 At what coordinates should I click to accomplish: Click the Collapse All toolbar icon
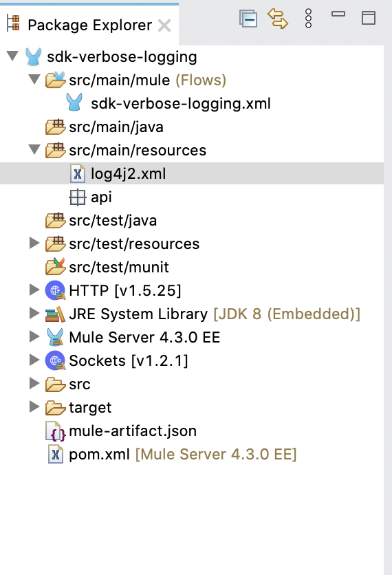[x=248, y=19]
